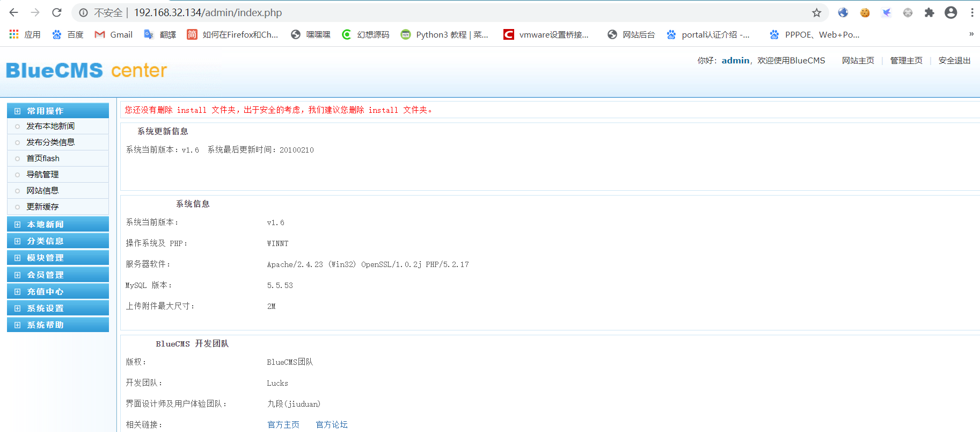Viewport: 980px width, 432px height.
Task: Open the 幻想源码 bookmark
Action: coord(365,34)
